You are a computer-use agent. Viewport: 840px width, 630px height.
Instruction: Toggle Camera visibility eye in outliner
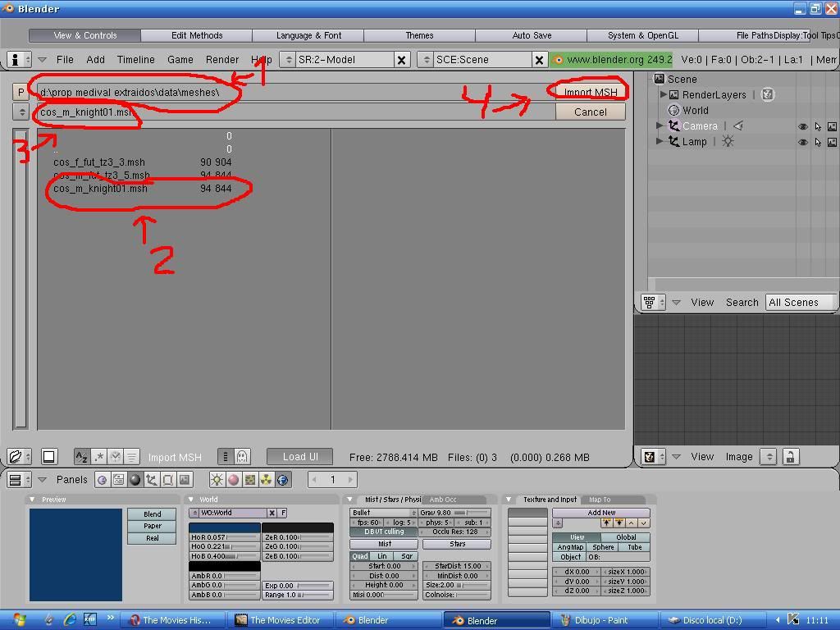[x=802, y=127]
